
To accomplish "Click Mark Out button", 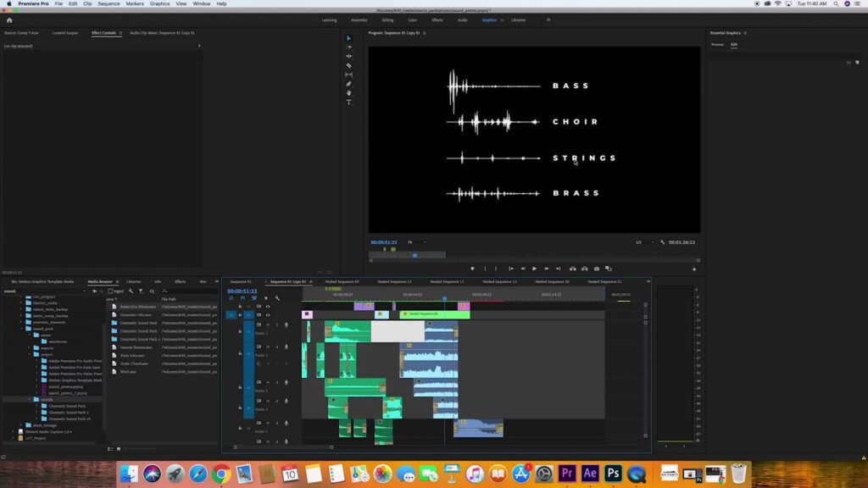I will (495, 269).
